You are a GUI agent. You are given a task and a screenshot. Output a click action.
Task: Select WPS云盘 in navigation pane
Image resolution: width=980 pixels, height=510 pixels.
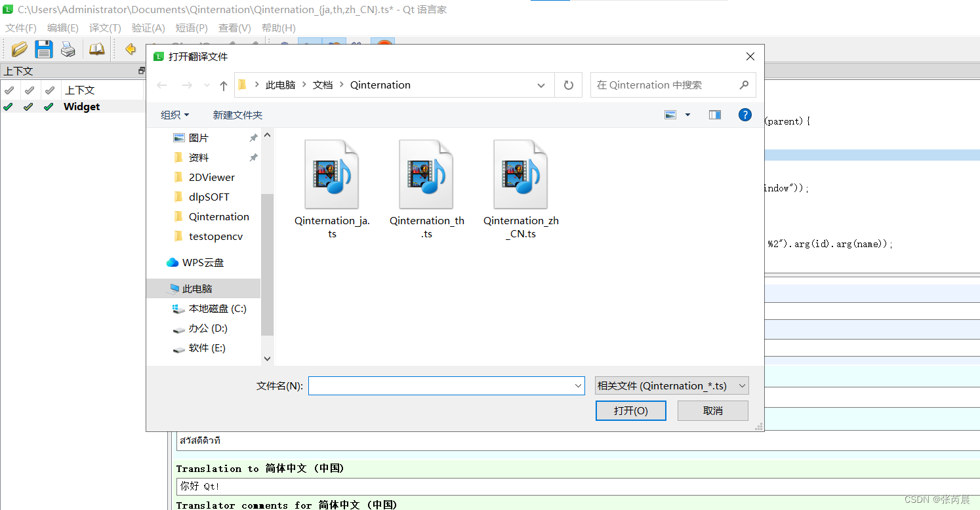click(x=203, y=262)
